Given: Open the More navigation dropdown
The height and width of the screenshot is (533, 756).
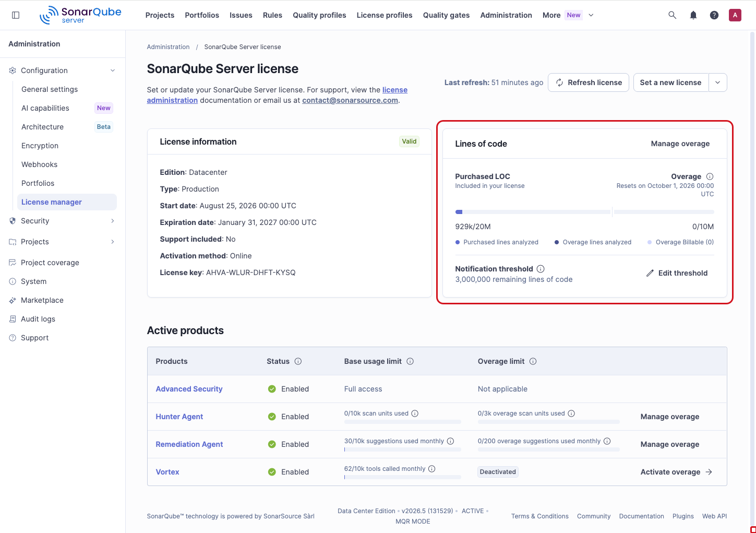Looking at the screenshot, I should pos(568,15).
